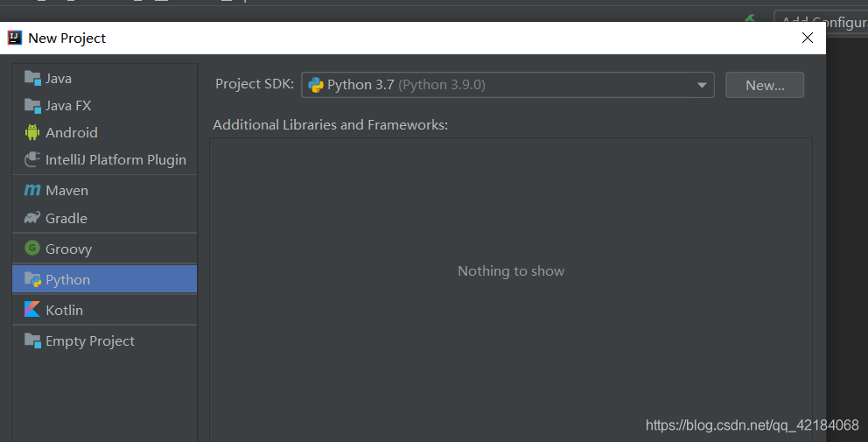Screen dimensions: 868x442
Task: Click the IntelliJ logo in title bar
Action: [15, 38]
